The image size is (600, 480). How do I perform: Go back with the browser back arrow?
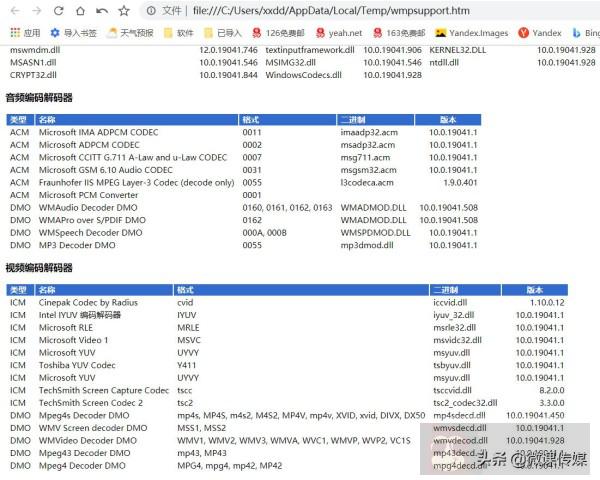15,11
